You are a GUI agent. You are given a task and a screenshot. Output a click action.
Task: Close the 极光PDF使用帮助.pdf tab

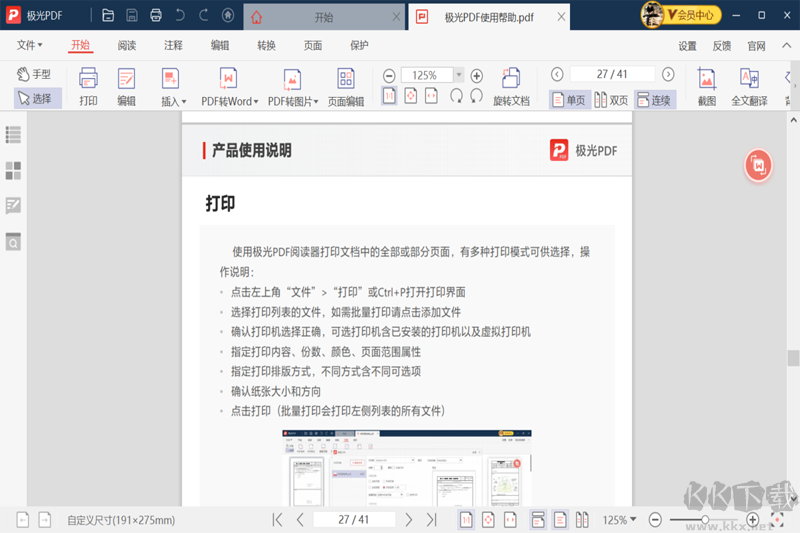tap(561, 17)
